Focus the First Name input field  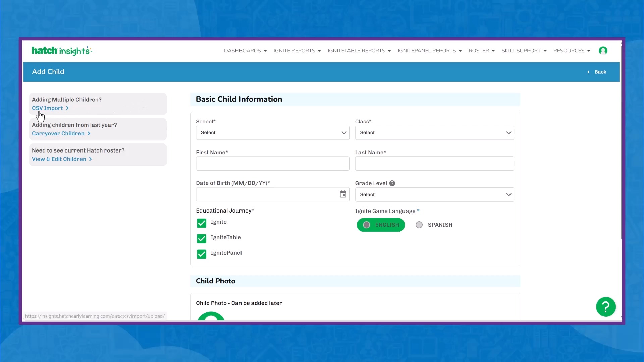[x=273, y=164]
